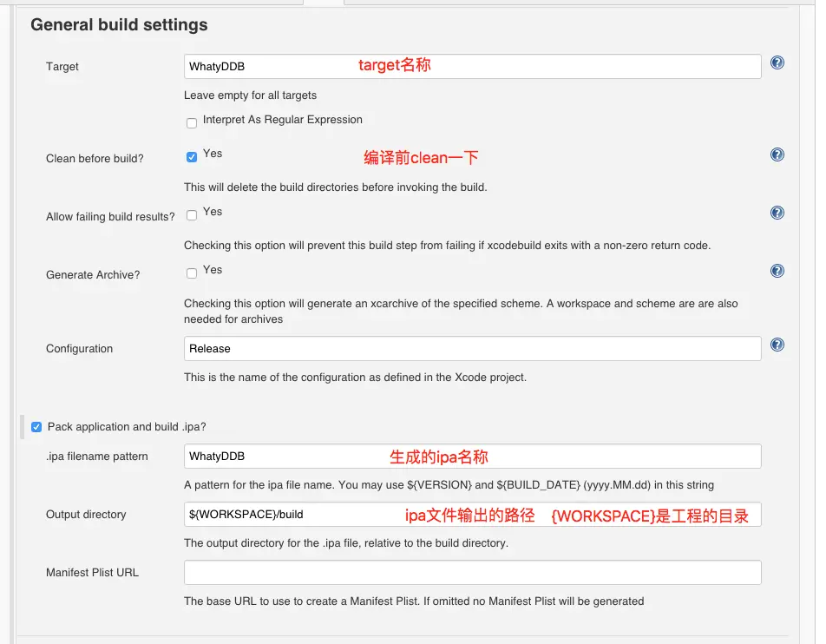The image size is (826, 644).
Task: Select the Target label
Action: click(62, 67)
